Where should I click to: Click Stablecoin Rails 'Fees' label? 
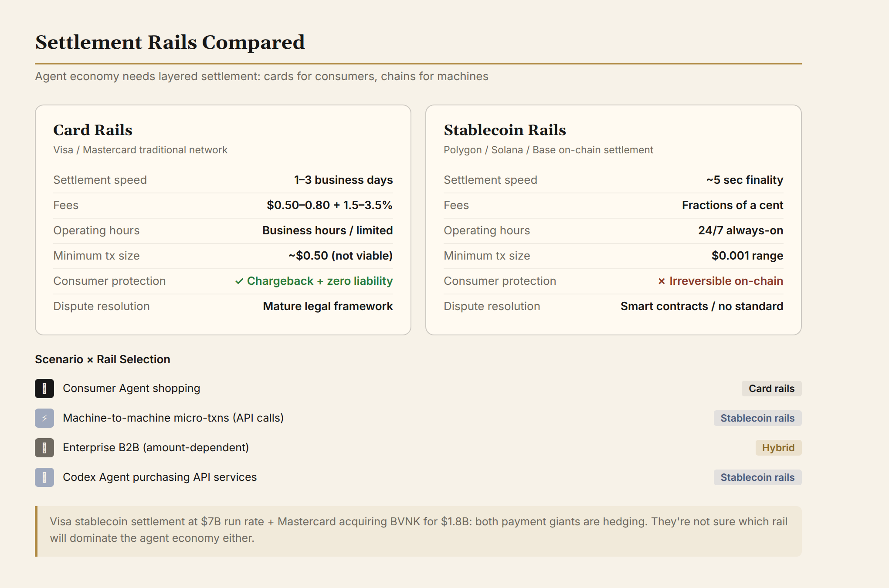(x=456, y=205)
